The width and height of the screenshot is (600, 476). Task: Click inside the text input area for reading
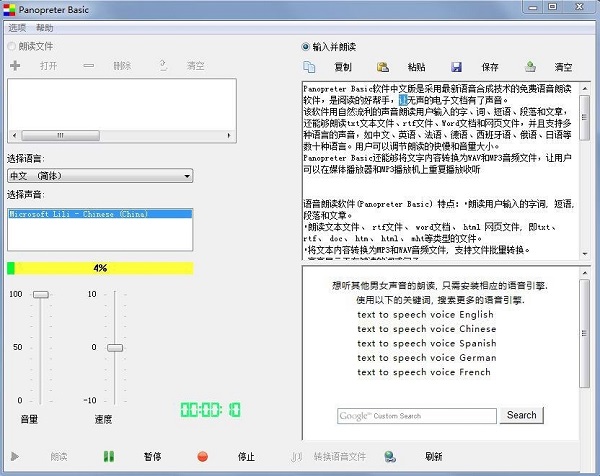pos(441,171)
